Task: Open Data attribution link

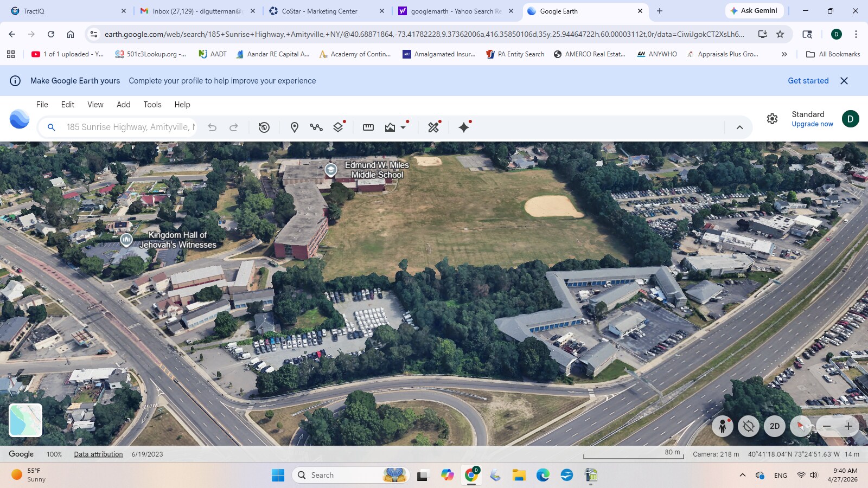Action: pyautogui.click(x=98, y=454)
